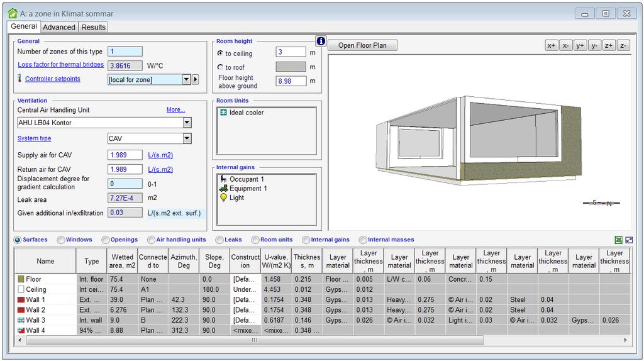This screenshot has height=361, width=644.
Task: Click the Number of zones input field
Action: click(125, 52)
